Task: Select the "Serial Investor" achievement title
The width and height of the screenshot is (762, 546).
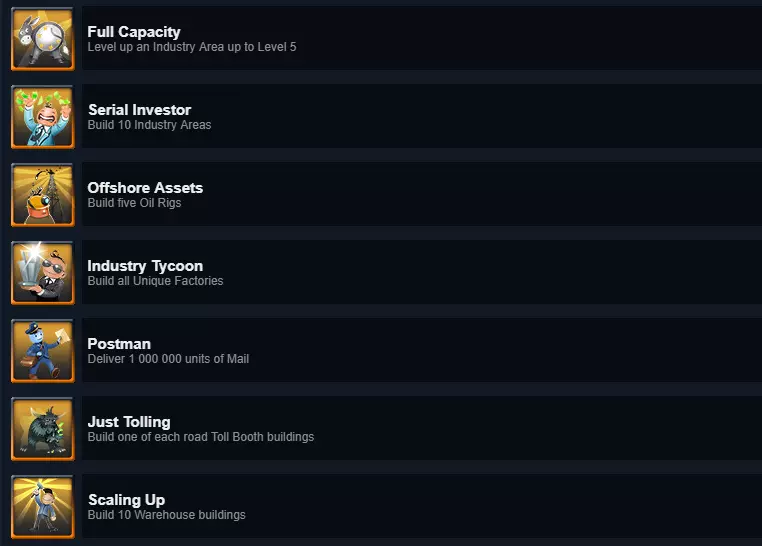Action: [x=139, y=110]
